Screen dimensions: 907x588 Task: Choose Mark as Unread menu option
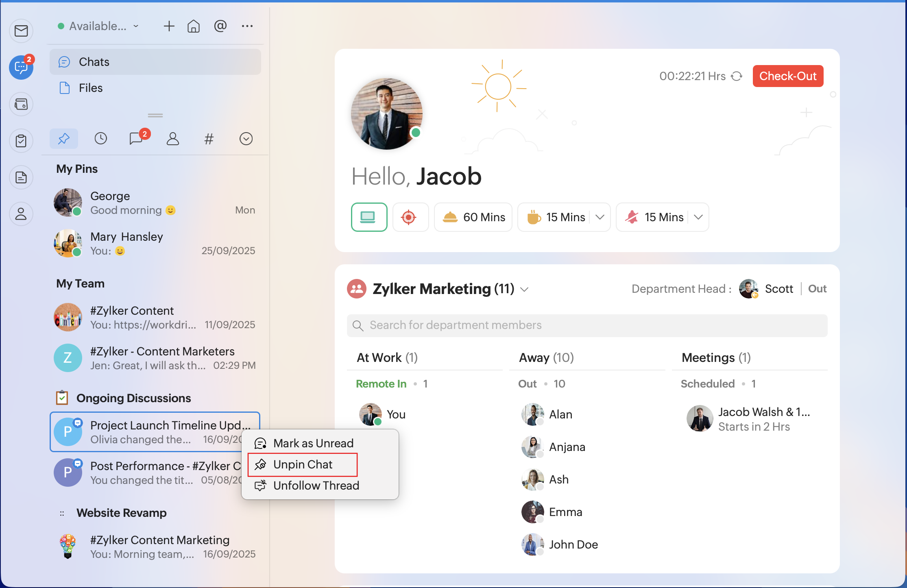click(313, 443)
